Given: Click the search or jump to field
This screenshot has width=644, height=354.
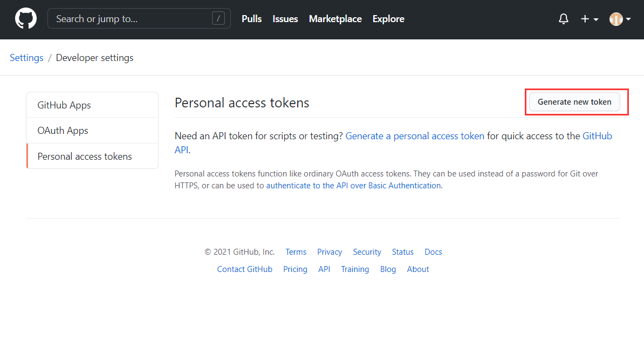Looking at the screenshot, I should click(x=135, y=18).
